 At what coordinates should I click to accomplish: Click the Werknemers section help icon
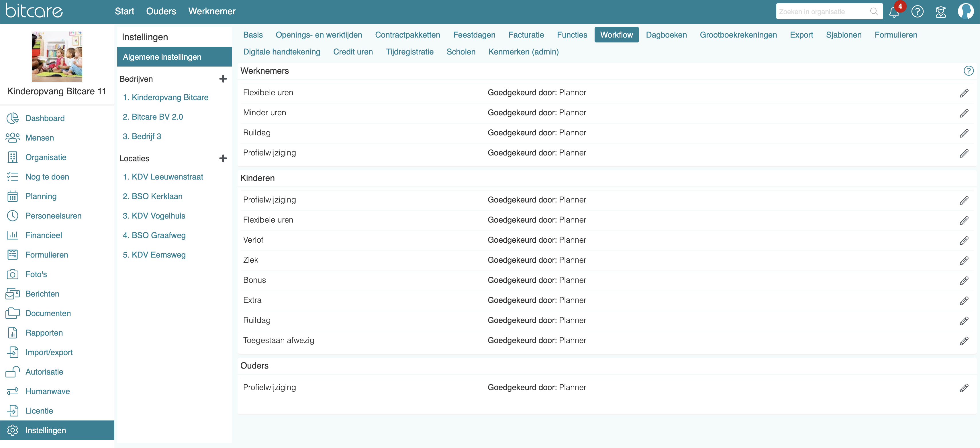pos(968,71)
